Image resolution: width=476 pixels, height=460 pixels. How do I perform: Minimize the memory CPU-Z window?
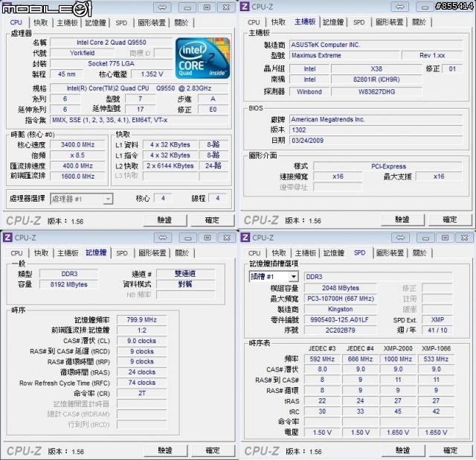[188, 237]
